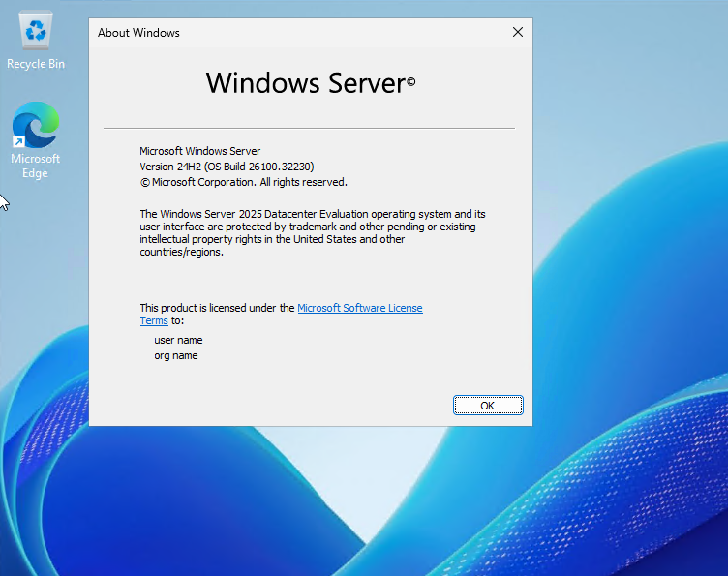Click the 'user name' licensee text

(178, 340)
